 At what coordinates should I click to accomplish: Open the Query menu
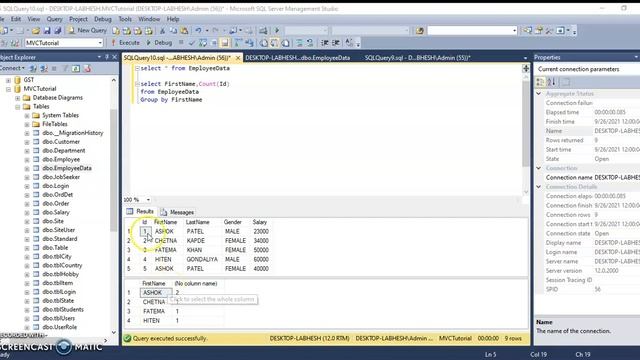[54, 19]
